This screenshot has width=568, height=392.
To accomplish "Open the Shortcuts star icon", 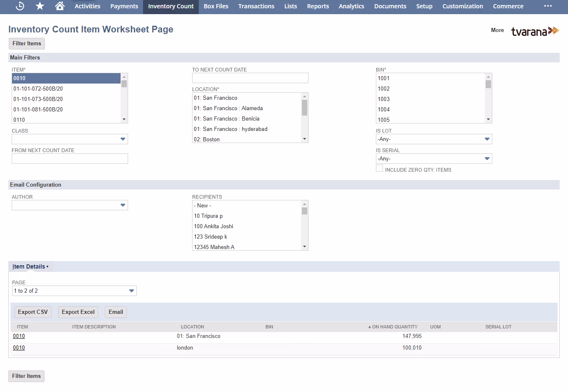I will click(40, 6).
